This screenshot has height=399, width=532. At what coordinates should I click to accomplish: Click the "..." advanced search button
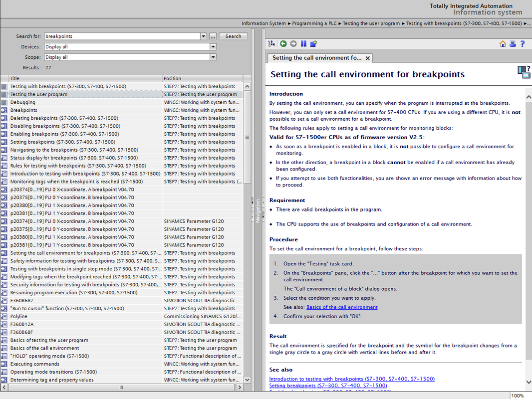point(213,36)
